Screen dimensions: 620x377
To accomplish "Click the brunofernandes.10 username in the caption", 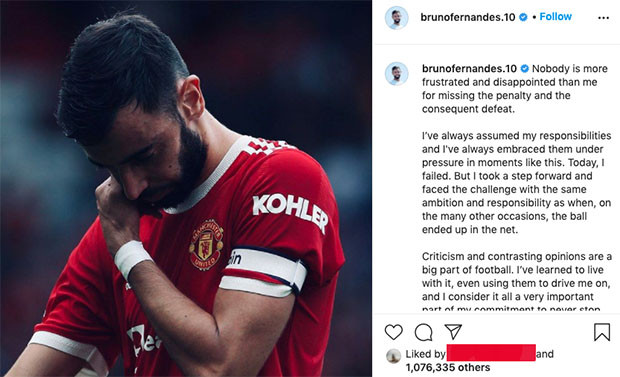I will tap(469, 68).
